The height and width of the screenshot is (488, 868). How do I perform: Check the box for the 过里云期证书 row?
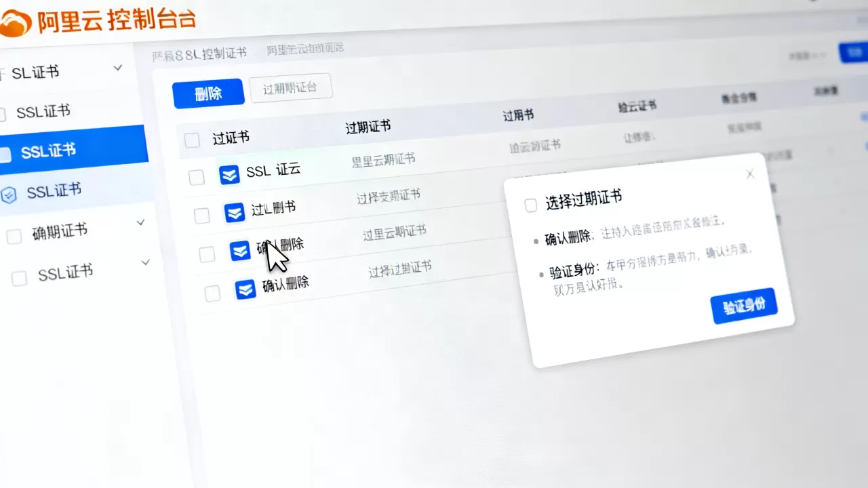[x=207, y=255]
